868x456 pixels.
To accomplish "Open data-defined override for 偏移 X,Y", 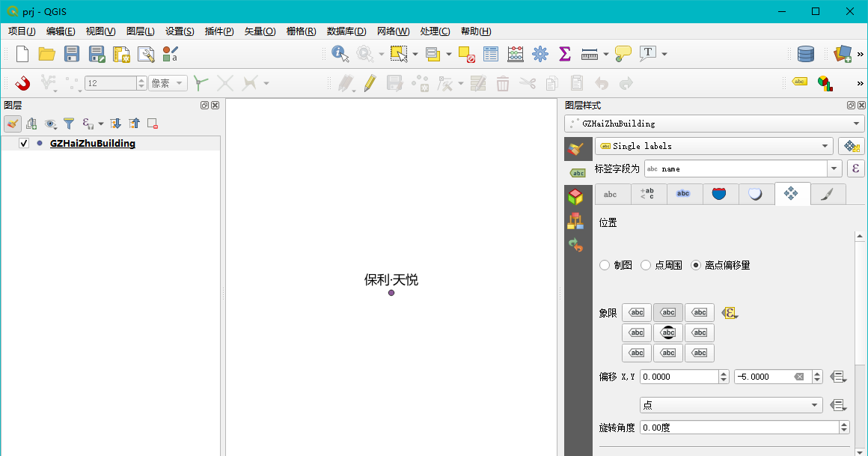I will tap(839, 377).
